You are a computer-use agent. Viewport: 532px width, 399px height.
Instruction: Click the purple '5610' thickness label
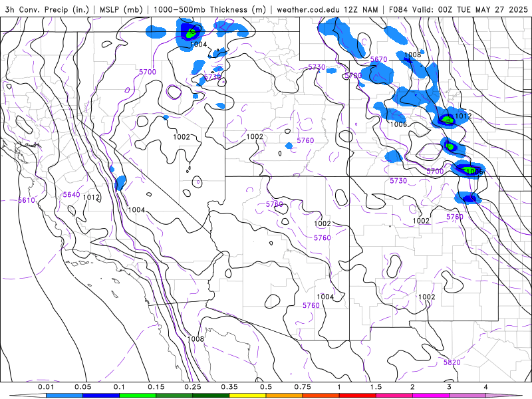click(27, 200)
